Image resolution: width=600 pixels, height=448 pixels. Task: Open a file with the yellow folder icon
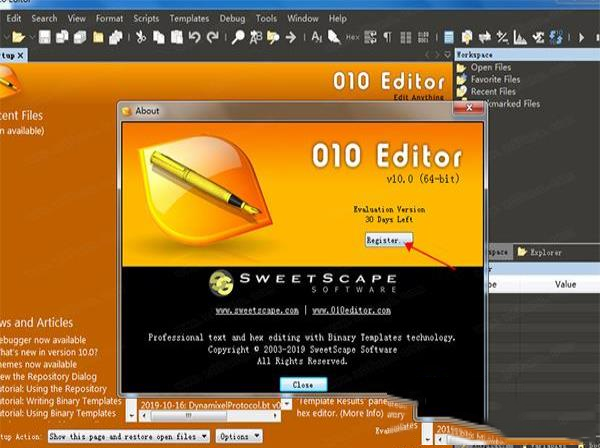coord(18,37)
